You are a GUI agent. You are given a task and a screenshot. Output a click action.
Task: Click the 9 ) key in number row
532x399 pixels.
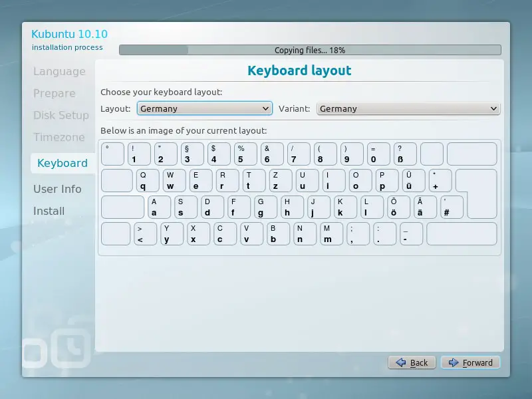[x=352, y=154]
